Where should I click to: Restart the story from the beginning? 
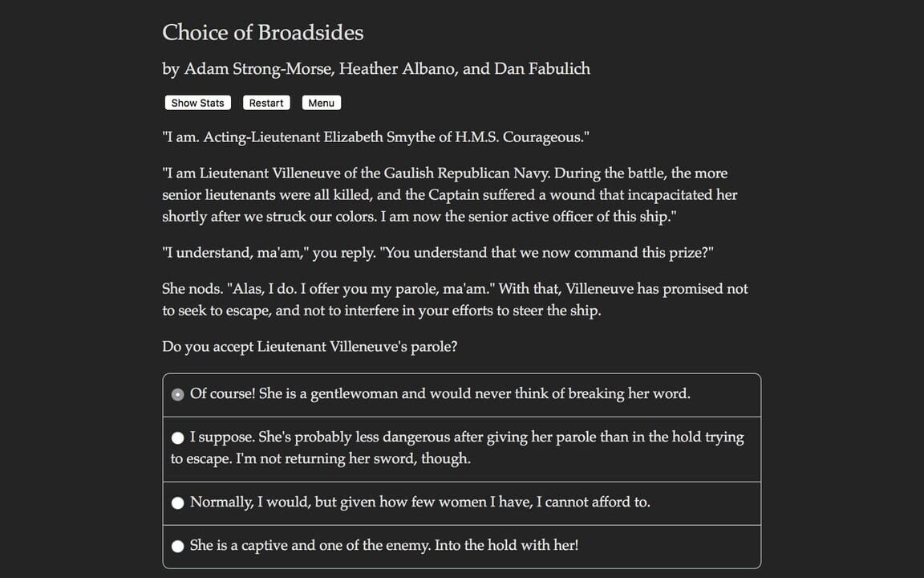(266, 102)
